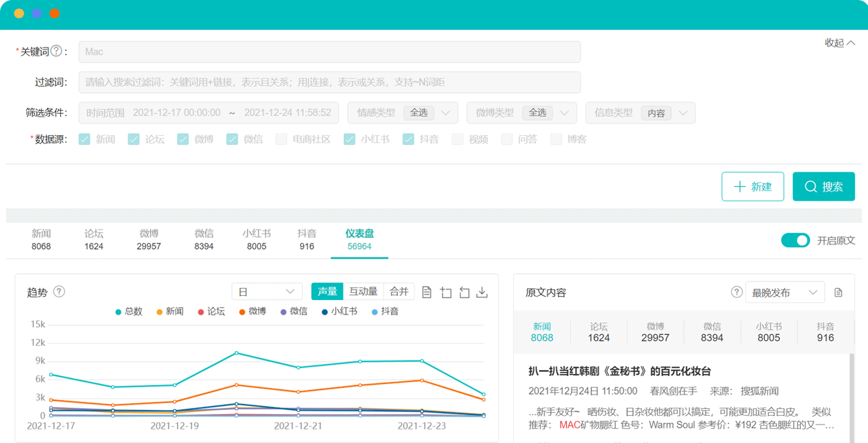Screen dimensions: 868x443
Task: Switch to the 微信 8394 top tab
Action: 204,240
